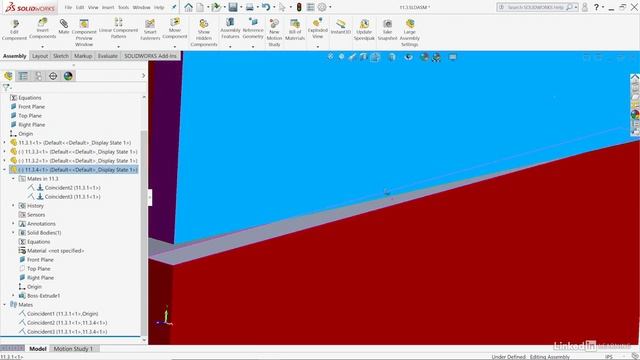Open SOLIDWORKS Add-Ins tab
This screenshot has height=360, width=640.
150,56
